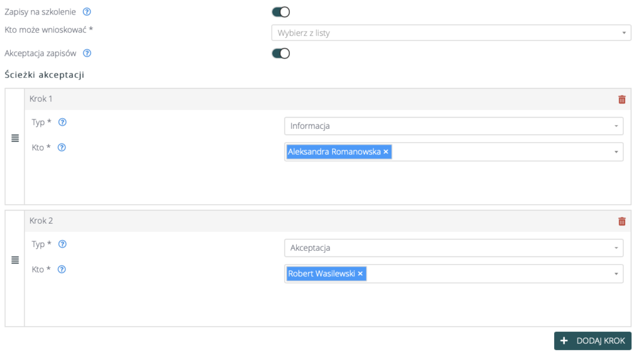
Task: Click Typ help icon in Krok 2
Action: click(x=62, y=244)
